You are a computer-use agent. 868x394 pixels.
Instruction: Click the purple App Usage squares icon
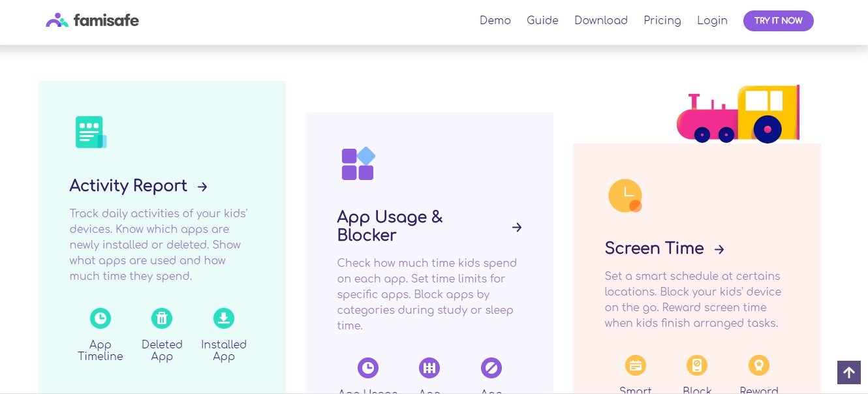[x=358, y=164]
